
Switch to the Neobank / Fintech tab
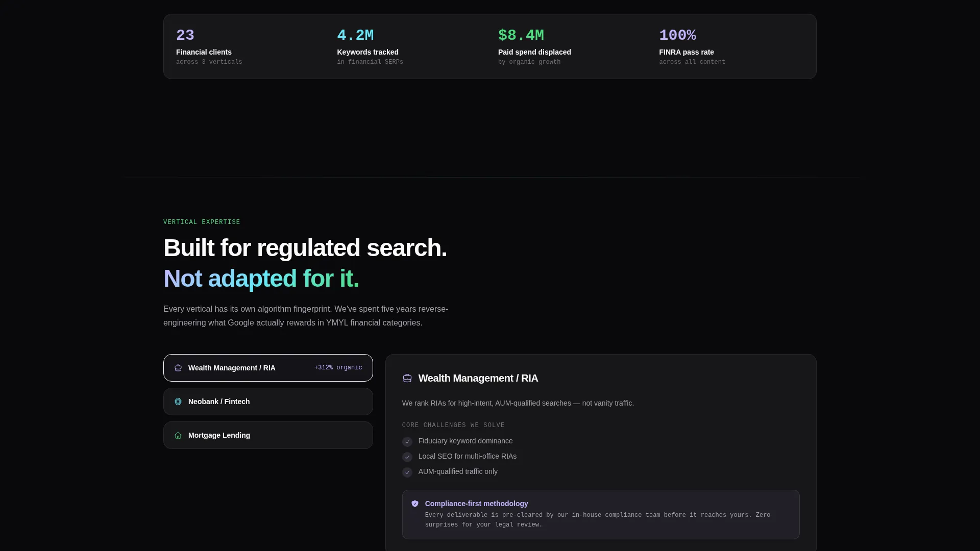[268, 402]
